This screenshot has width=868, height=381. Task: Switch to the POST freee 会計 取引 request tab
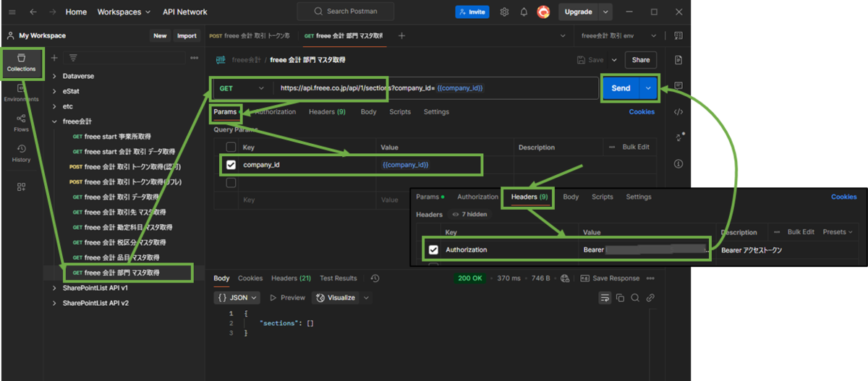pos(250,35)
